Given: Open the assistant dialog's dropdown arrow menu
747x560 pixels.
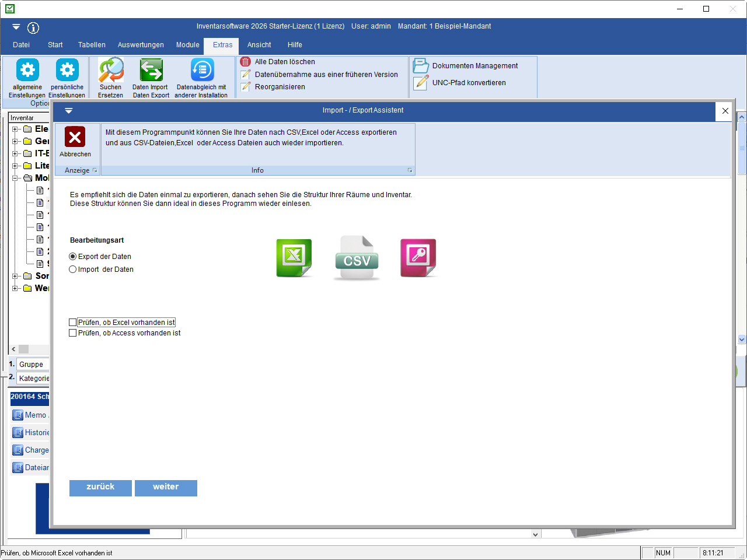Looking at the screenshot, I should click(68, 110).
